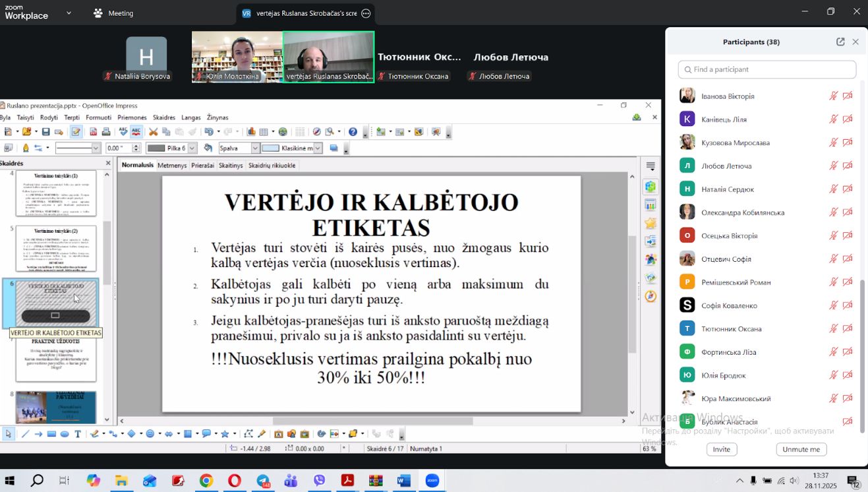Click the Unmute me button
The width and height of the screenshot is (868, 492).
point(801,449)
